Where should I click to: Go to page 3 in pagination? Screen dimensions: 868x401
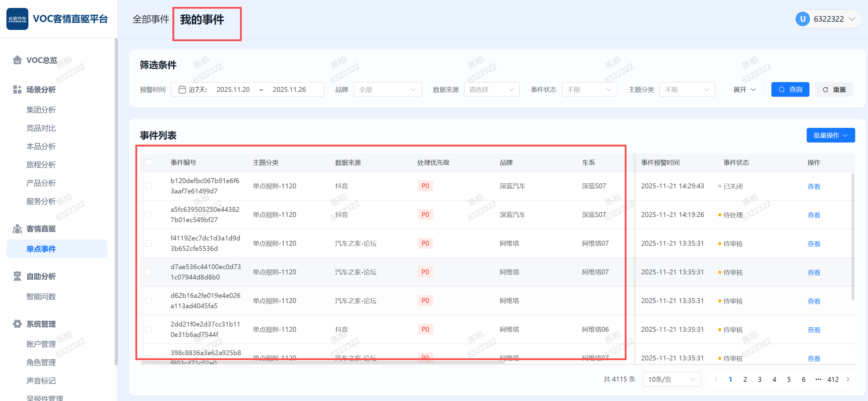click(x=759, y=379)
